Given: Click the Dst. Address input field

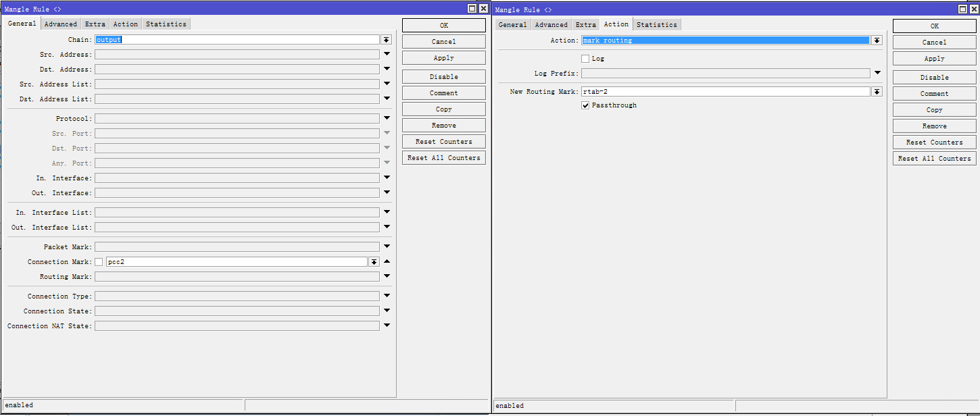Looking at the screenshot, I should pyautogui.click(x=237, y=69).
